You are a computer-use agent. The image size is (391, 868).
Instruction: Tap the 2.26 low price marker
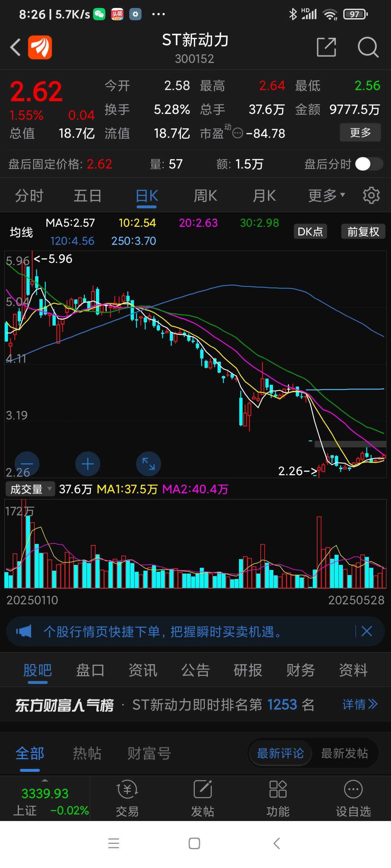(298, 471)
